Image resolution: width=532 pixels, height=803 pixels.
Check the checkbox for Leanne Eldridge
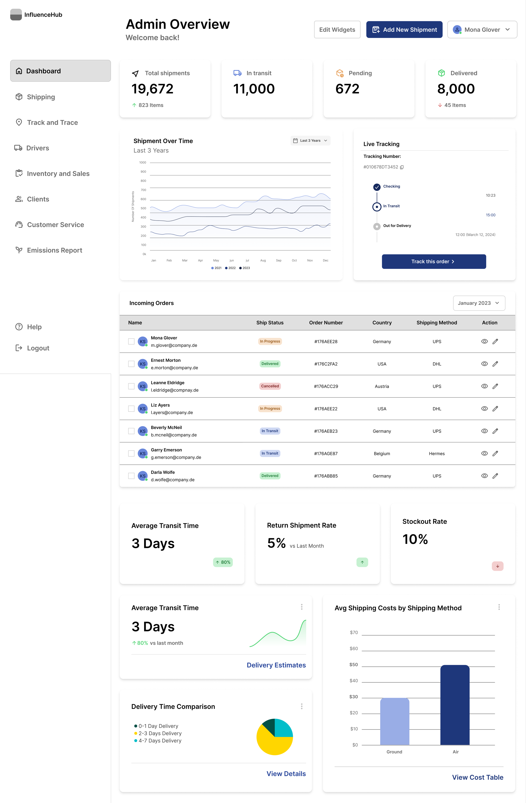pos(131,386)
